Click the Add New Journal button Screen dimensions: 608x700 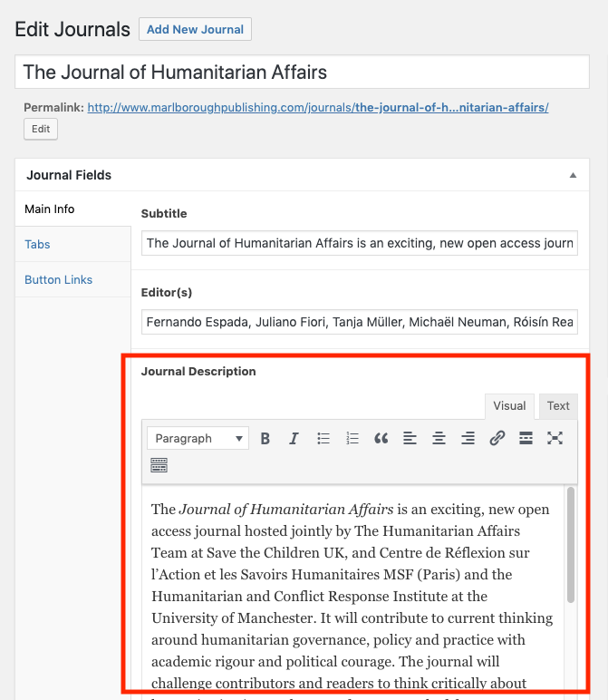195,29
